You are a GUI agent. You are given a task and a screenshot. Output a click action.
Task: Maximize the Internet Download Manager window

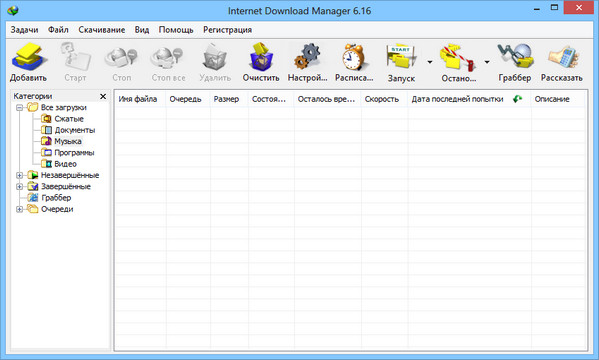[555, 8]
